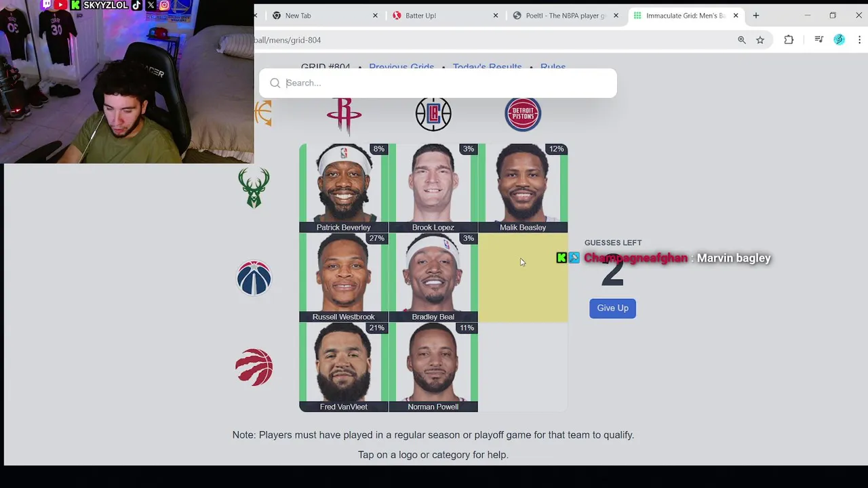The height and width of the screenshot is (488, 868).
Task: Click the Toronto Raptors logo row header
Action: (x=254, y=367)
